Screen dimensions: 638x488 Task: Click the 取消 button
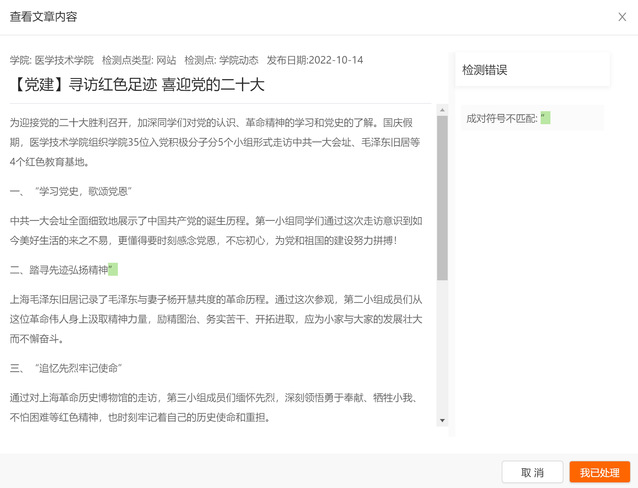(532, 472)
